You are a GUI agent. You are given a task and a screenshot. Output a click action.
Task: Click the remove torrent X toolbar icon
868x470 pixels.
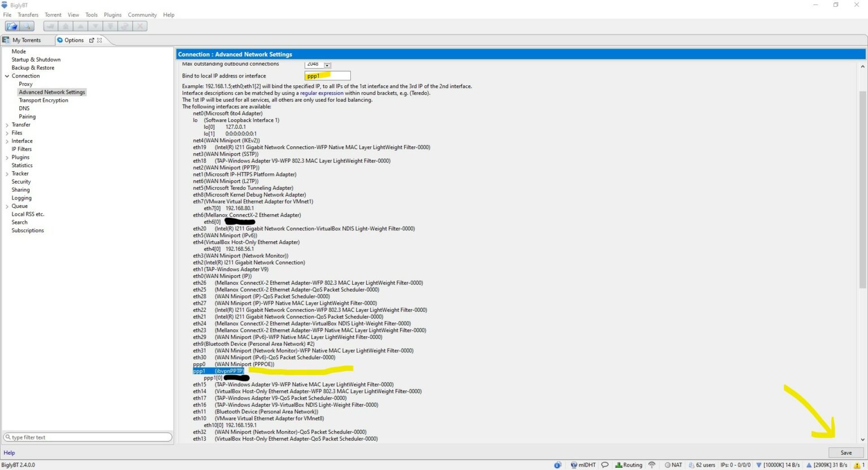140,26
